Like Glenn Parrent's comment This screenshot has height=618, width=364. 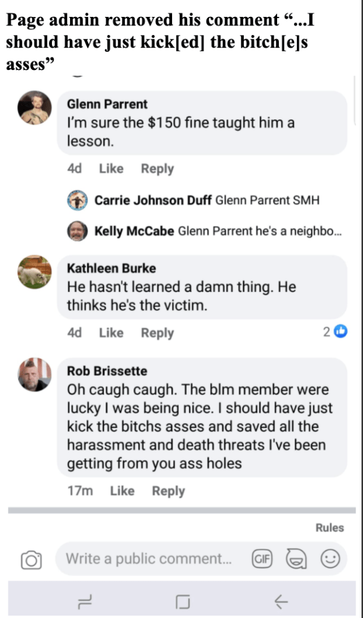(x=111, y=169)
